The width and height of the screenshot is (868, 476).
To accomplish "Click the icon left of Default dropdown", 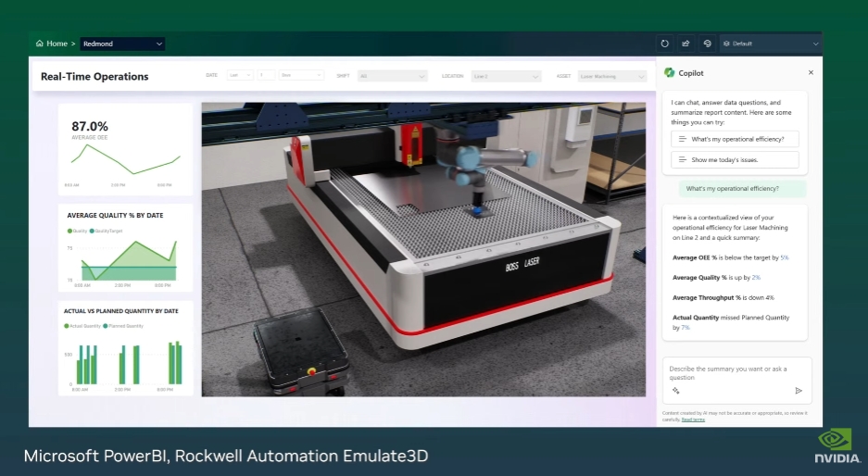I will point(708,44).
